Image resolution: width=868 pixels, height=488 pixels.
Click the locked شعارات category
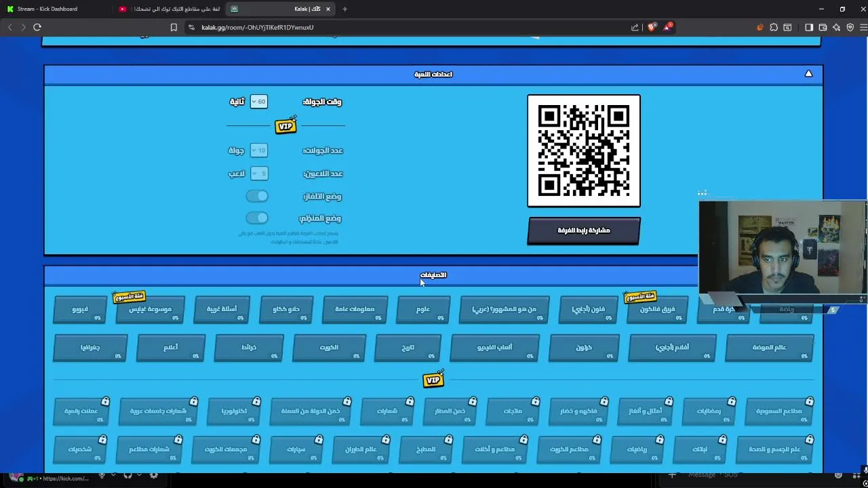[x=387, y=411]
